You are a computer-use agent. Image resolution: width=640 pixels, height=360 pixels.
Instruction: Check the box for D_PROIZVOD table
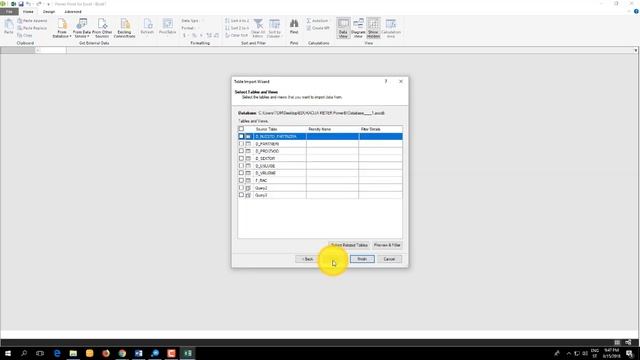click(241, 151)
